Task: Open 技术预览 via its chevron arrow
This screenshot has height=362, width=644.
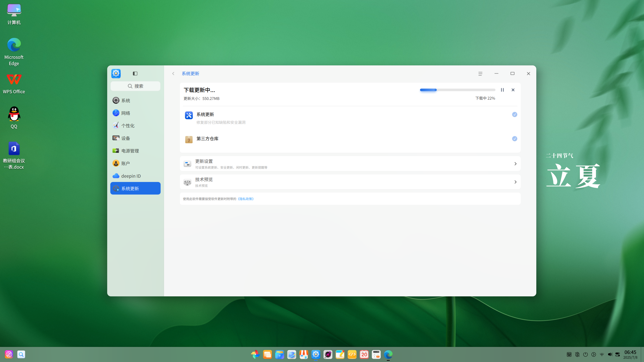Action: 515,182
